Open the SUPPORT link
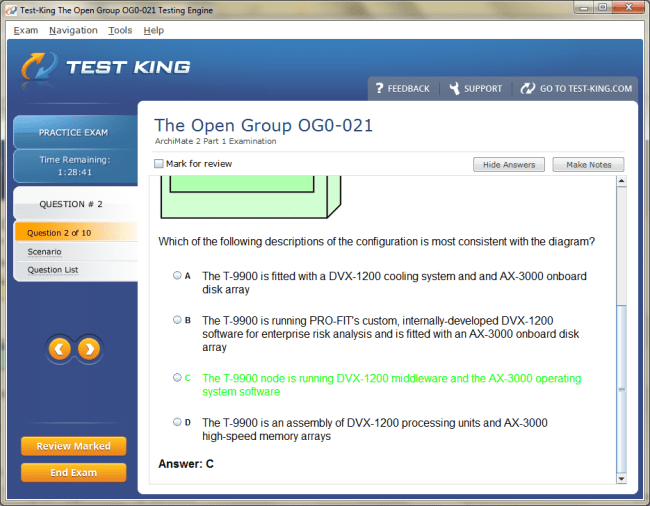 point(475,88)
